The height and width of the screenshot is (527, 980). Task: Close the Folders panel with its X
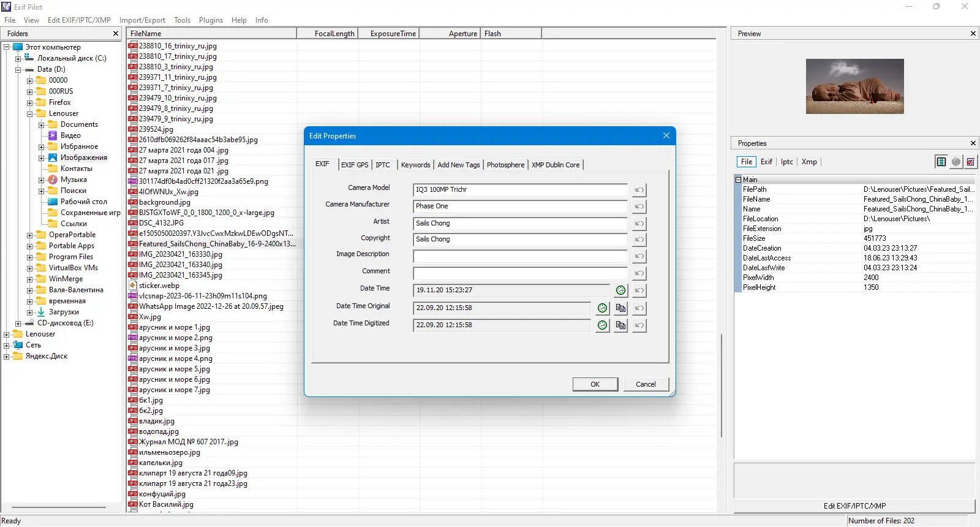(116, 34)
